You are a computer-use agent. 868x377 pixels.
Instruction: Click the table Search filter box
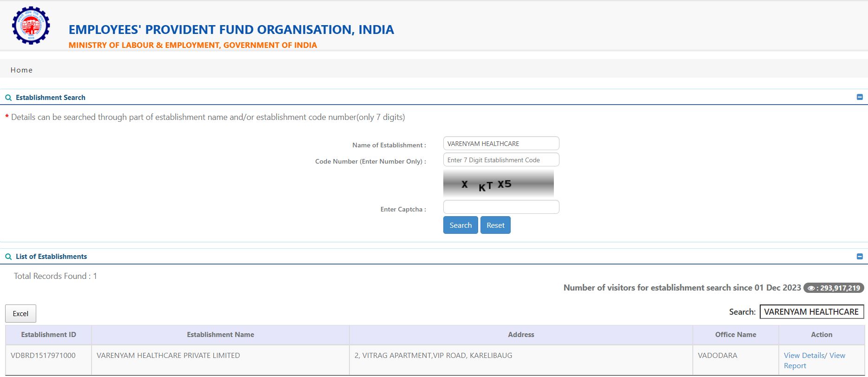point(811,312)
